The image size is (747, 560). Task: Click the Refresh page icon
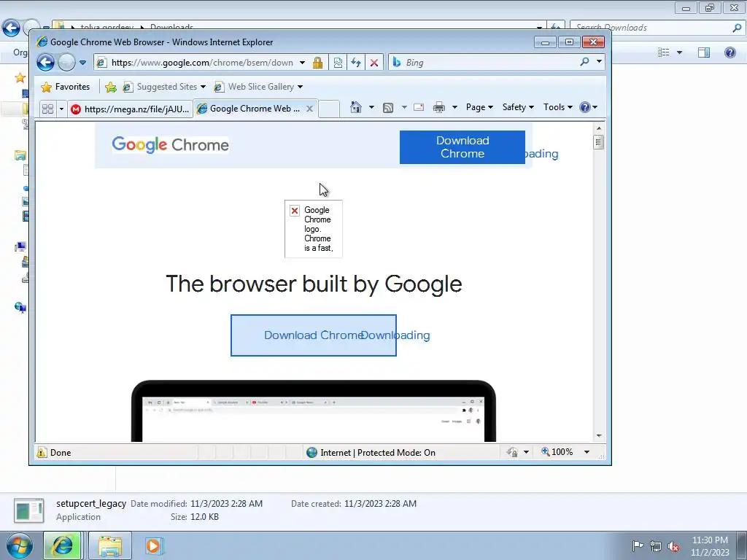(x=356, y=63)
